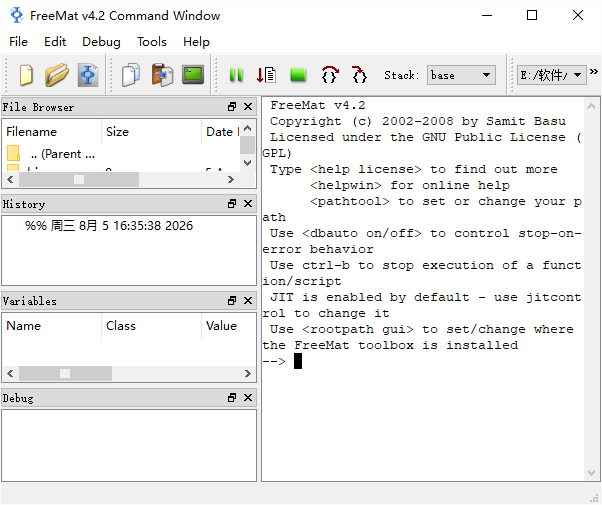Open the Debug menu
Screen dimensions: 602x505
tap(101, 41)
